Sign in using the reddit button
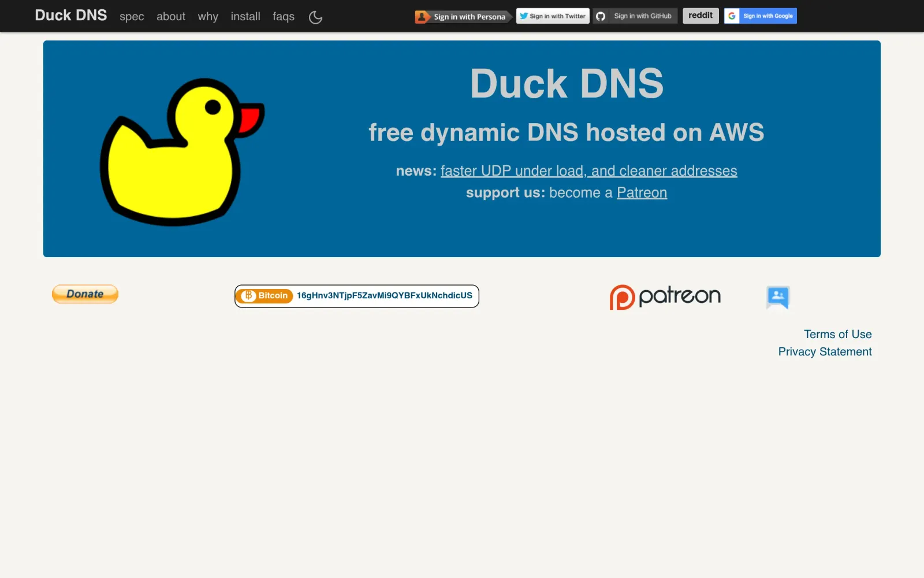 coord(701,16)
